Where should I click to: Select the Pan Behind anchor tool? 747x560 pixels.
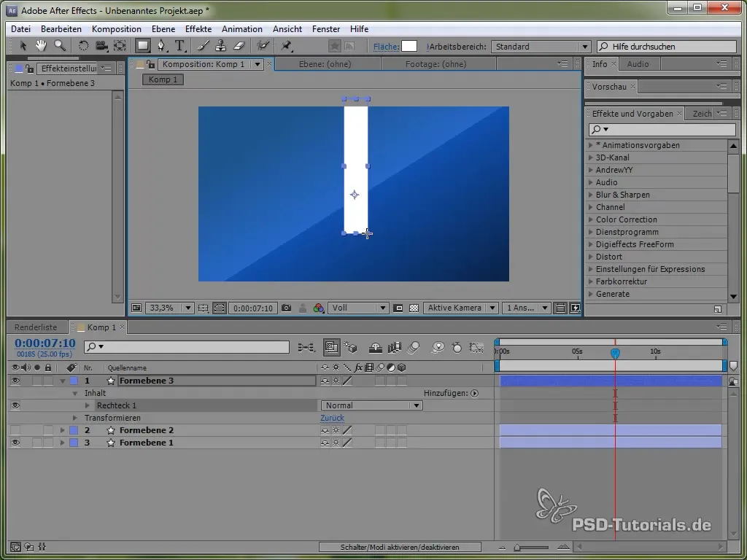120,46
